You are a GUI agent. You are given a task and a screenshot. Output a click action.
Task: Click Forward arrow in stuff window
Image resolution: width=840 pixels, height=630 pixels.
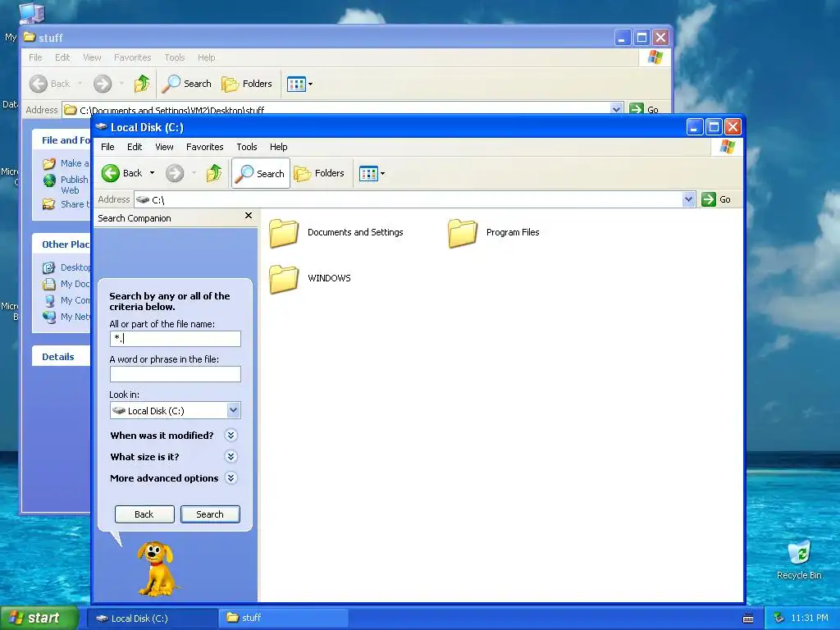click(x=103, y=84)
